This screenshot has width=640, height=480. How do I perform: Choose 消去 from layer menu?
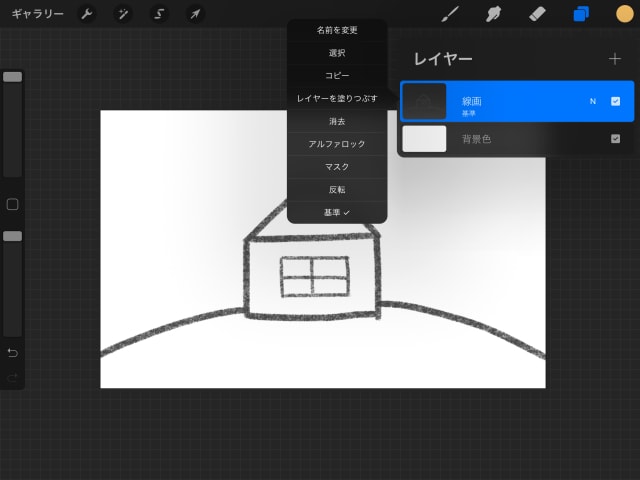coord(337,122)
